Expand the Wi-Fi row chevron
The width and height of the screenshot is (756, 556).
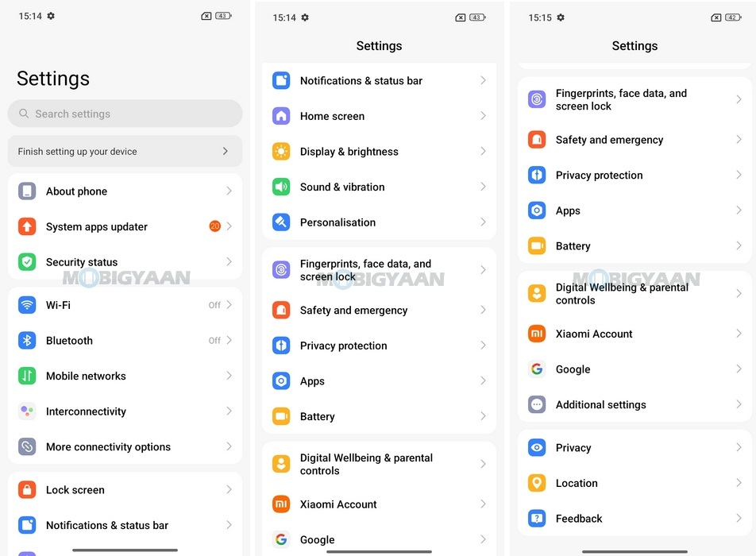(229, 305)
